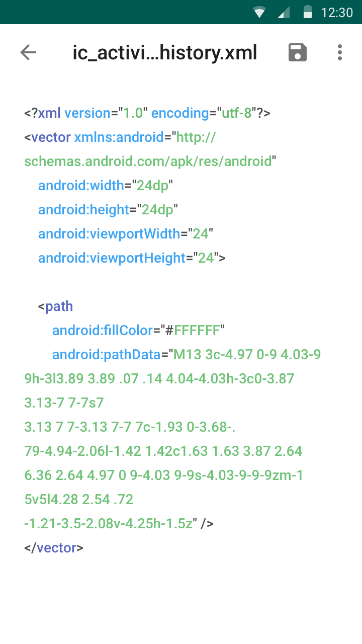
Task: Open the three-dot overflow menu
Action: coord(340,52)
